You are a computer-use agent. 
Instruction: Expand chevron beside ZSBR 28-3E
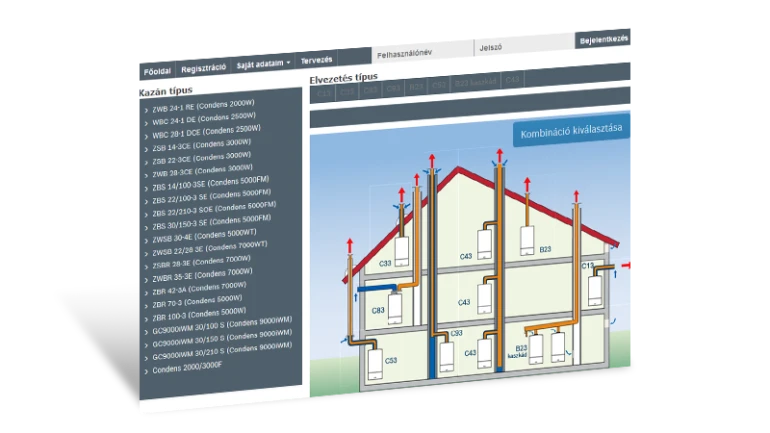click(146, 268)
